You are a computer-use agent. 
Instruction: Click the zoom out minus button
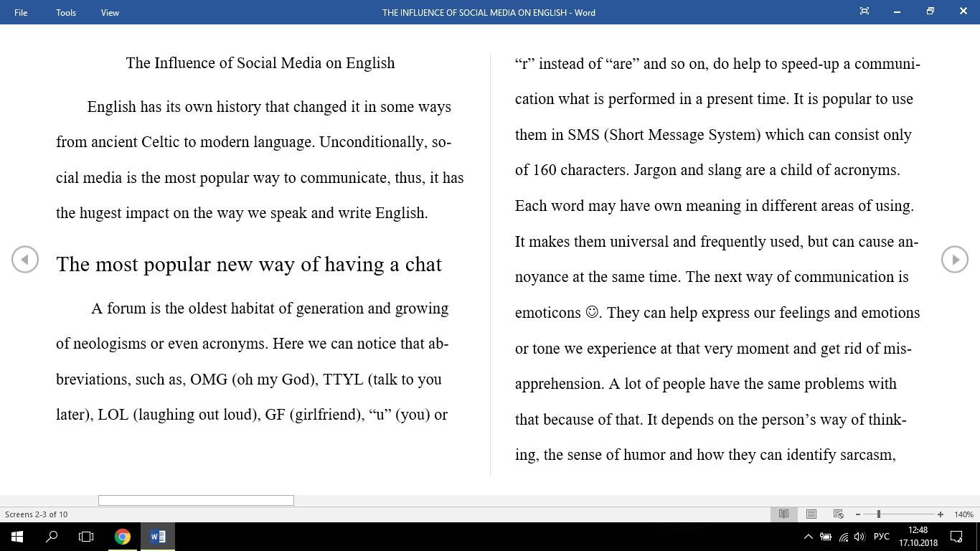tap(858, 514)
